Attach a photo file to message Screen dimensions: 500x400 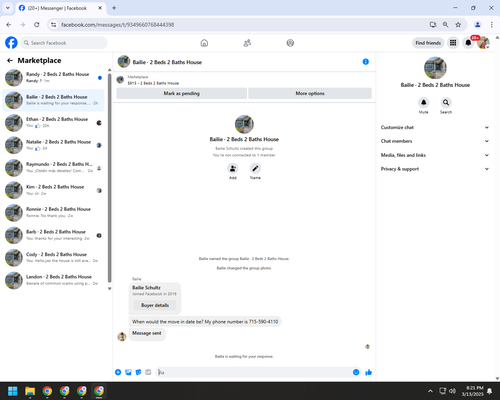(x=128, y=372)
